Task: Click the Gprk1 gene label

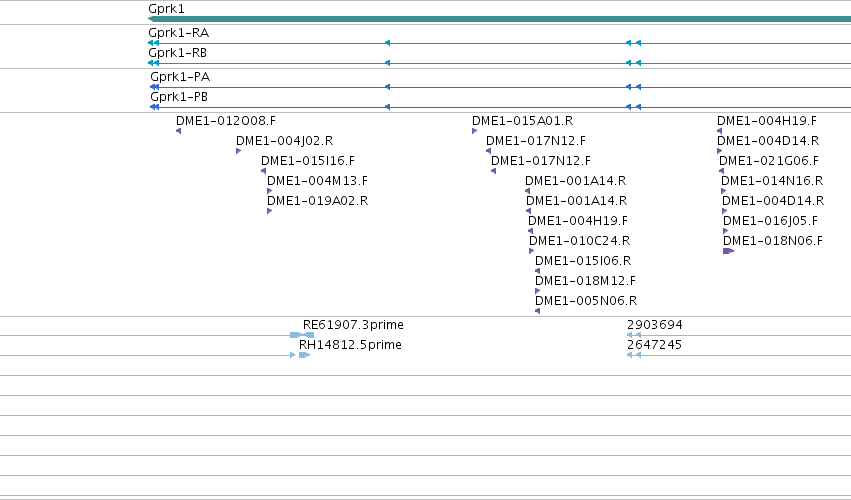Action: click(x=166, y=9)
